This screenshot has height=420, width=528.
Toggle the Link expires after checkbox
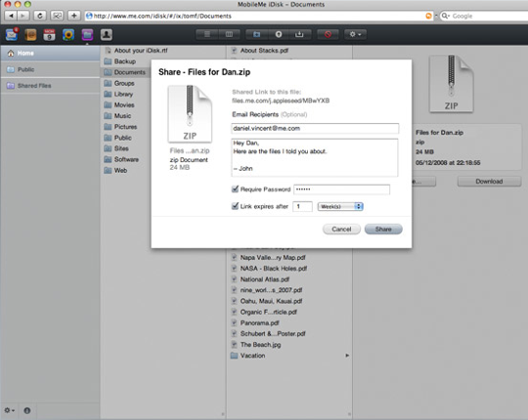(235, 206)
